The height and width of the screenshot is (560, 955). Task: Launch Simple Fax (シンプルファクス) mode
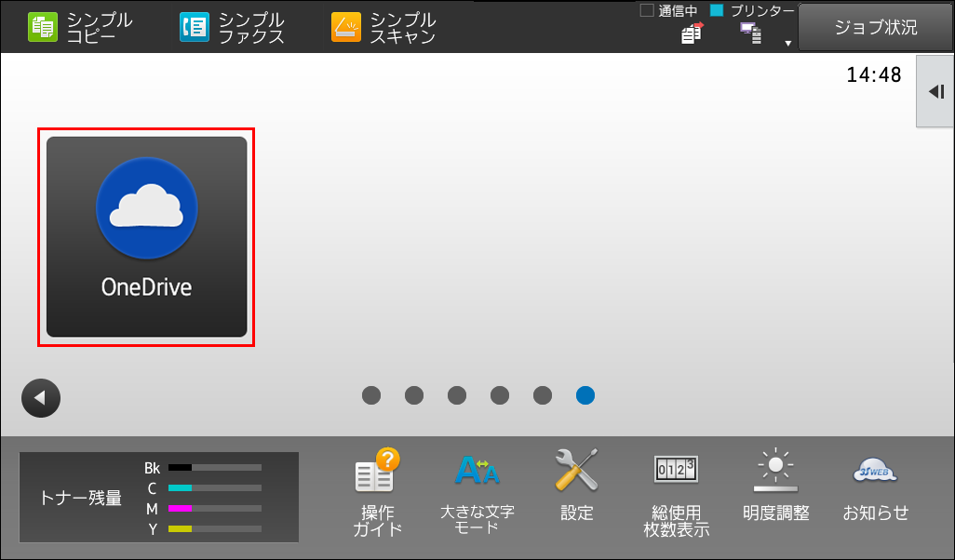pyautogui.click(x=232, y=28)
